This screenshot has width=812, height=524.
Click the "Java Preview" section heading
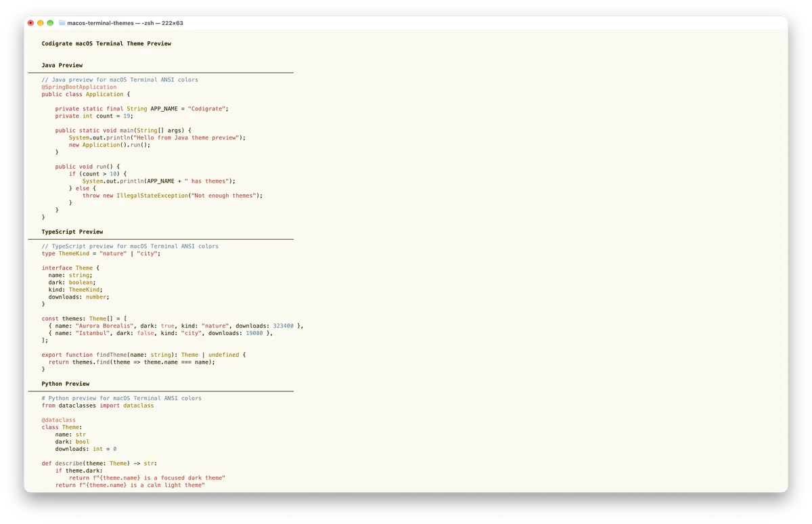62,65
